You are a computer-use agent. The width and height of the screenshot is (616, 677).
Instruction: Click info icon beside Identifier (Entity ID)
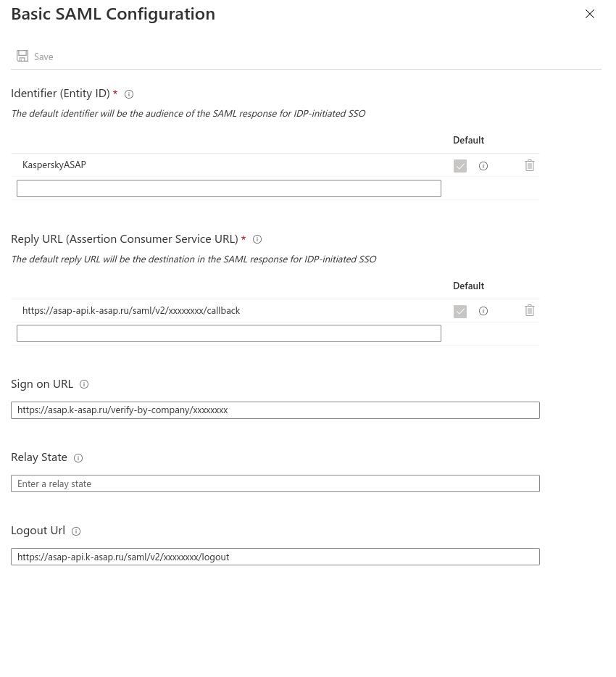coord(129,94)
